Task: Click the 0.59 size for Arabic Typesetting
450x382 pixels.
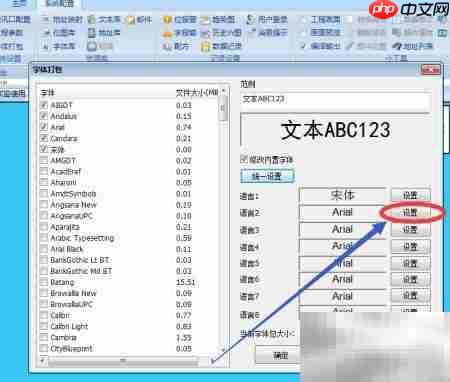Action: click(x=184, y=238)
